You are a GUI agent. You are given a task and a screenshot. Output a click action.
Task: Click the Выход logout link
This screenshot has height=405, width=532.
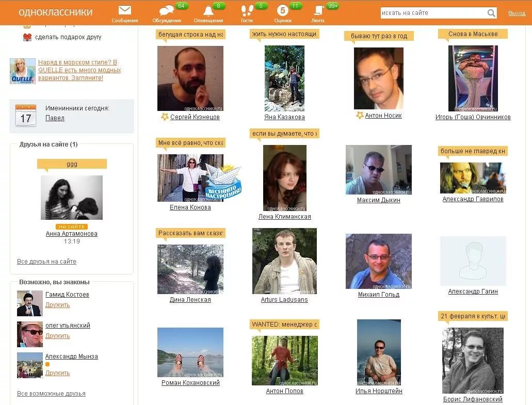point(517,13)
